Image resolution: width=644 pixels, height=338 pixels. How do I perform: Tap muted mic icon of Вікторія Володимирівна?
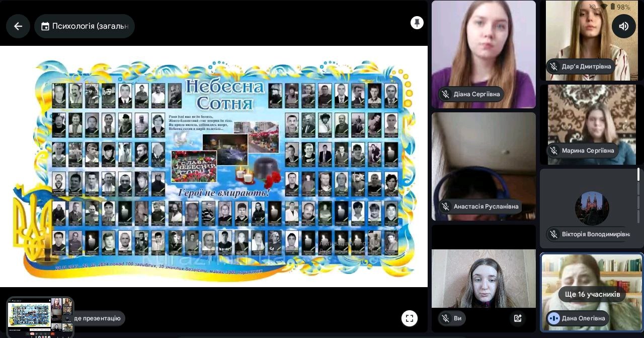tap(554, 234)
